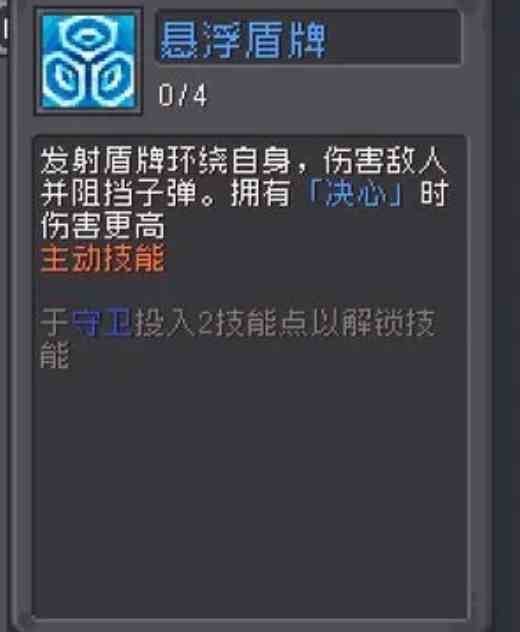
Task: Click the 并阻挡子弹 text in description
Action: 119,193
